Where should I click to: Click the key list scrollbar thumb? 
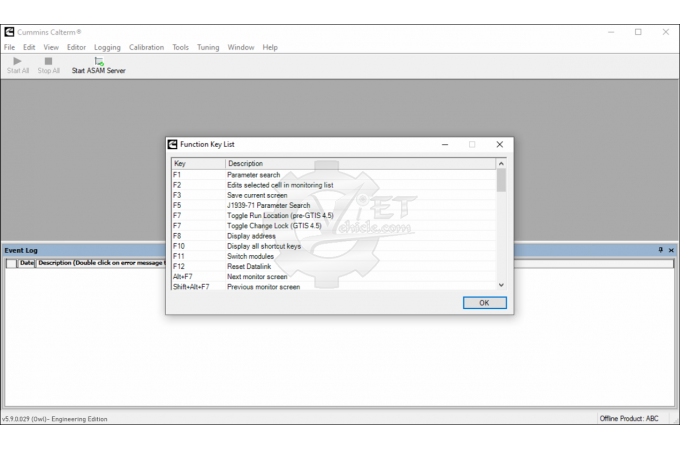point(501,180)
